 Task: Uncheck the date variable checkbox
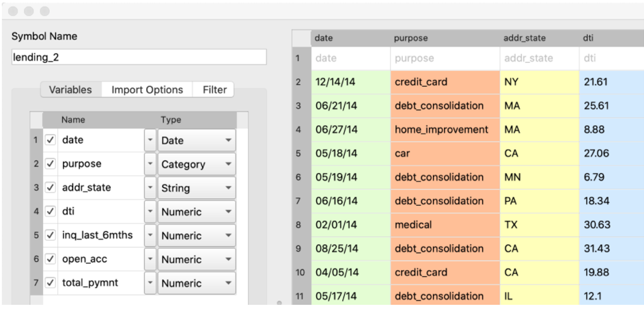[50, 141]
